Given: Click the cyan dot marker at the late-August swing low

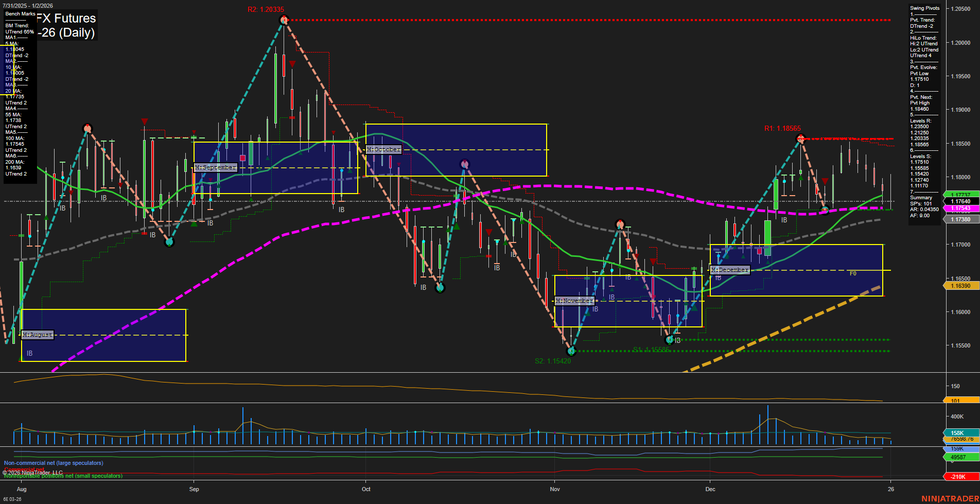Looking at the screenshot, I should click(170, 242).
